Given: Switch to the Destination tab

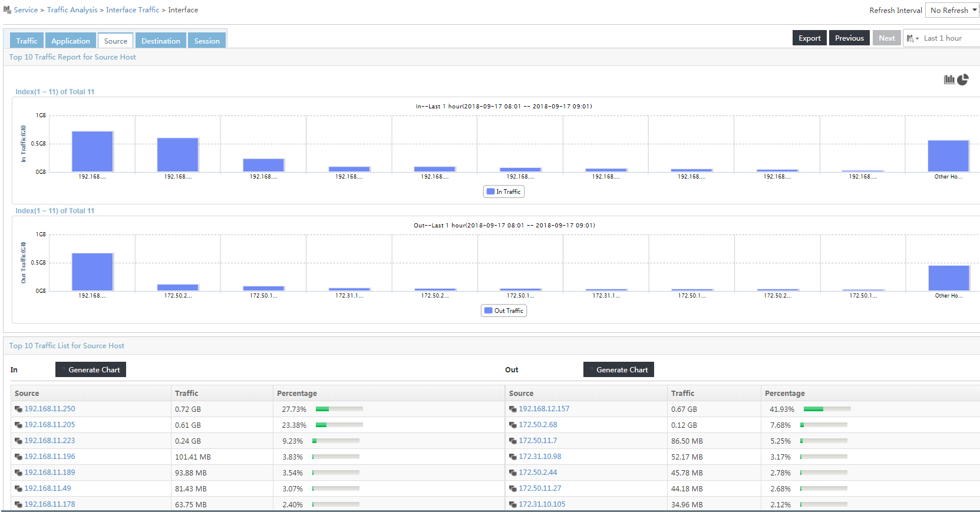Looking at the screenshot, I should pyautogui.click(x=161, y=41).
